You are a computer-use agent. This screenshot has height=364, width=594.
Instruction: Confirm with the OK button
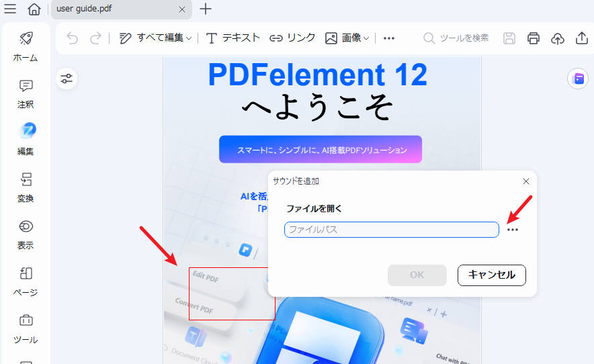[x=417, y=275]
